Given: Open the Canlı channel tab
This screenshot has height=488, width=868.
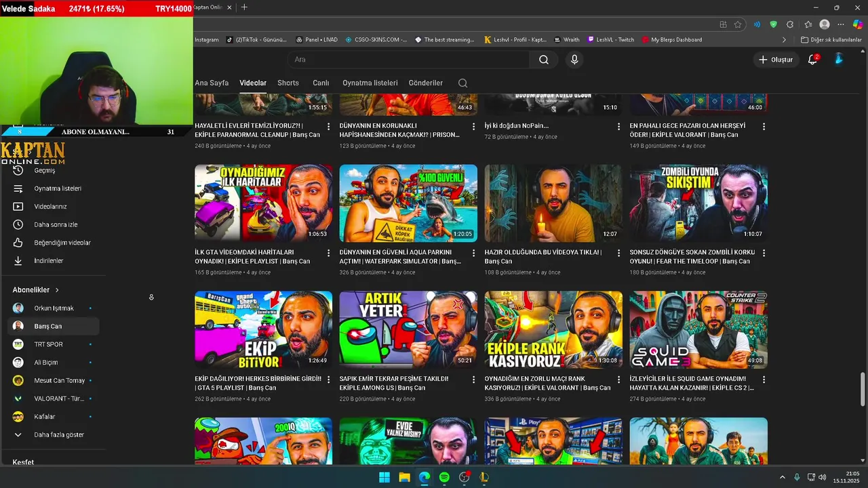Looking at the screenshot, I should [x=321, y=83].
